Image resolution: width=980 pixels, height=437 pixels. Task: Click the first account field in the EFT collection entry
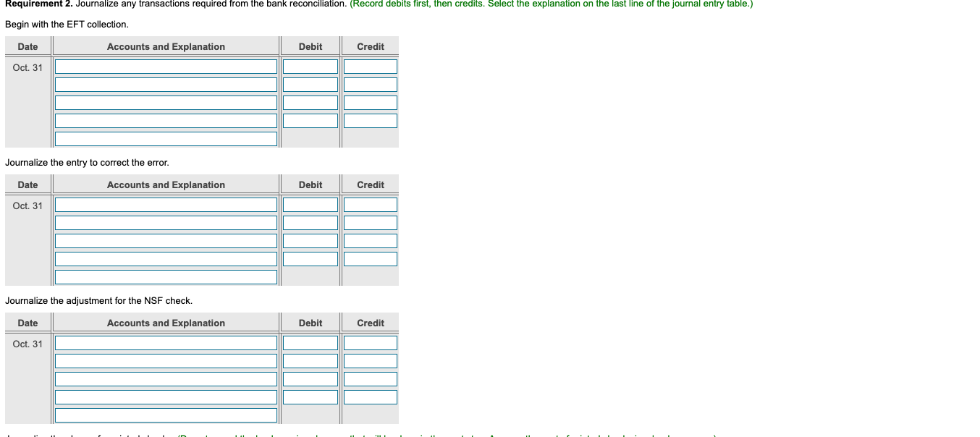pos(166,66)
